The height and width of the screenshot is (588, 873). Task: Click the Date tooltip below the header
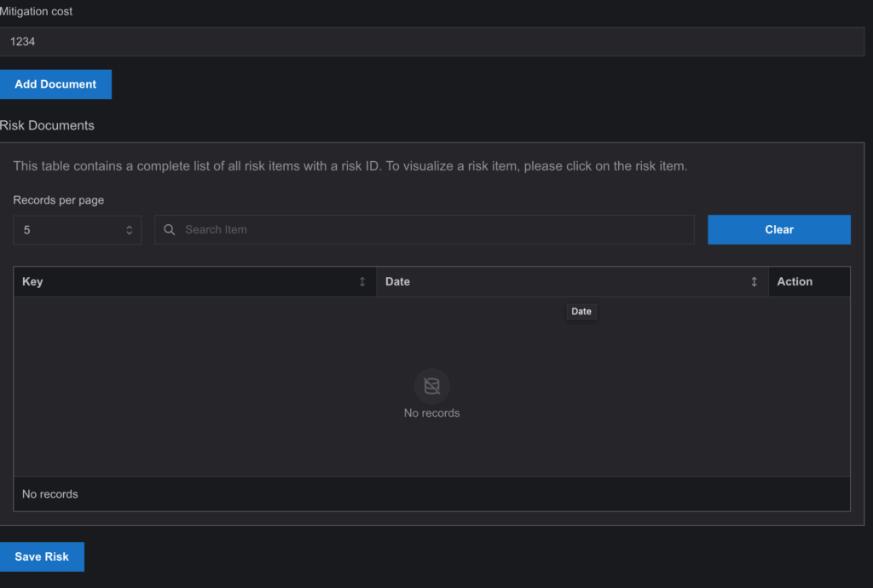click(x=581, y=311)
